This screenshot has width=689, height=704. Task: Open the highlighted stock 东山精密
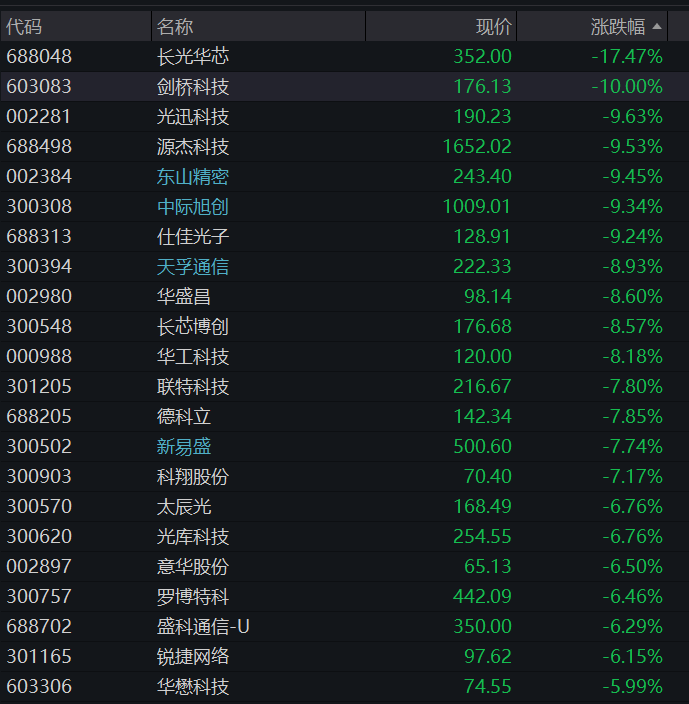tap(193, 176)
